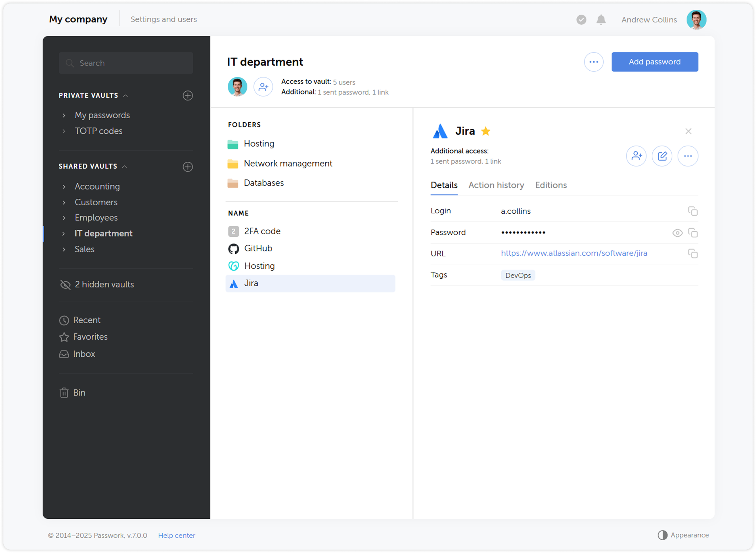Click the bell notification icon
This screenshot has width=756, height=553.
601,20
